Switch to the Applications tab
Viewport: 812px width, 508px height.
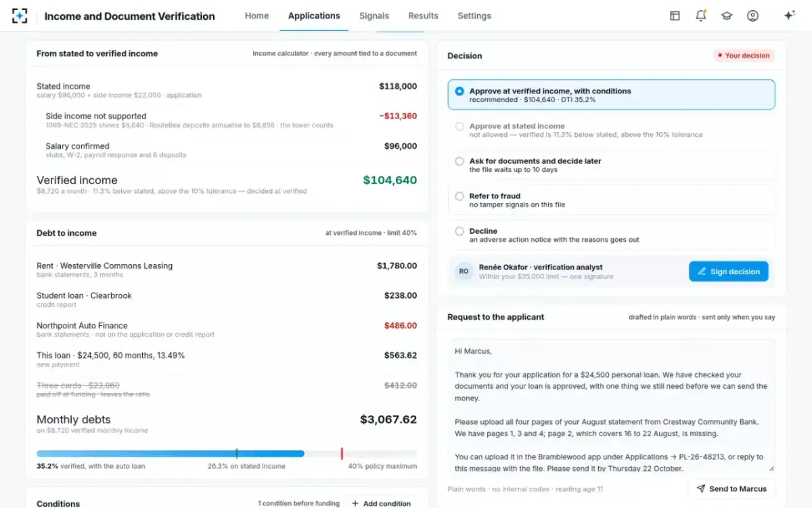click(314, 16)
